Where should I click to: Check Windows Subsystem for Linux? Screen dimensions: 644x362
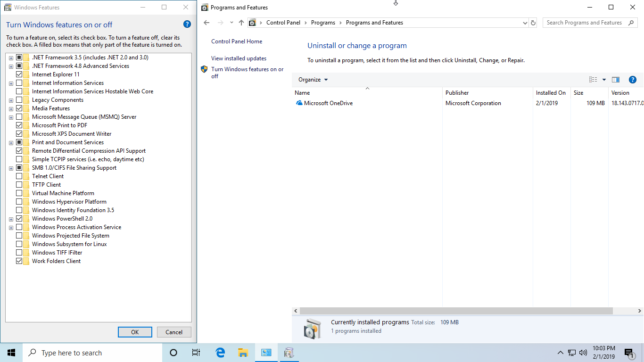pos(19,244)
